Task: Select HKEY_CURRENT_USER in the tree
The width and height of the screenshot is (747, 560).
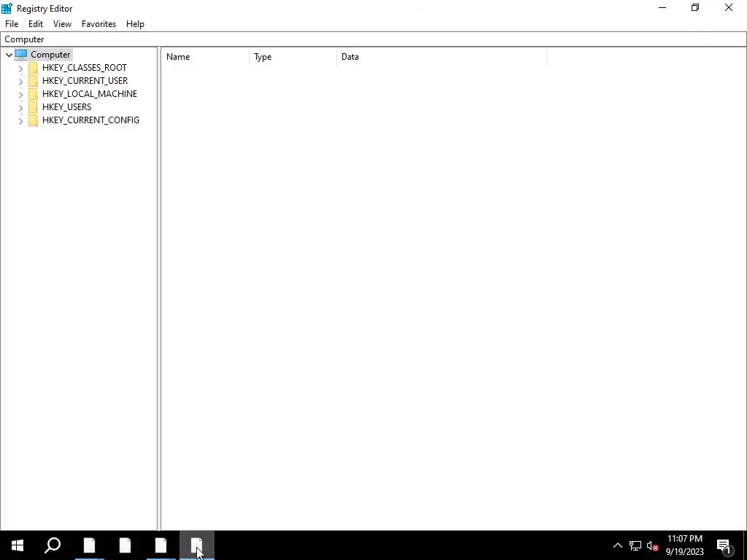Action: pyautogui.click(x=85, y=81)
